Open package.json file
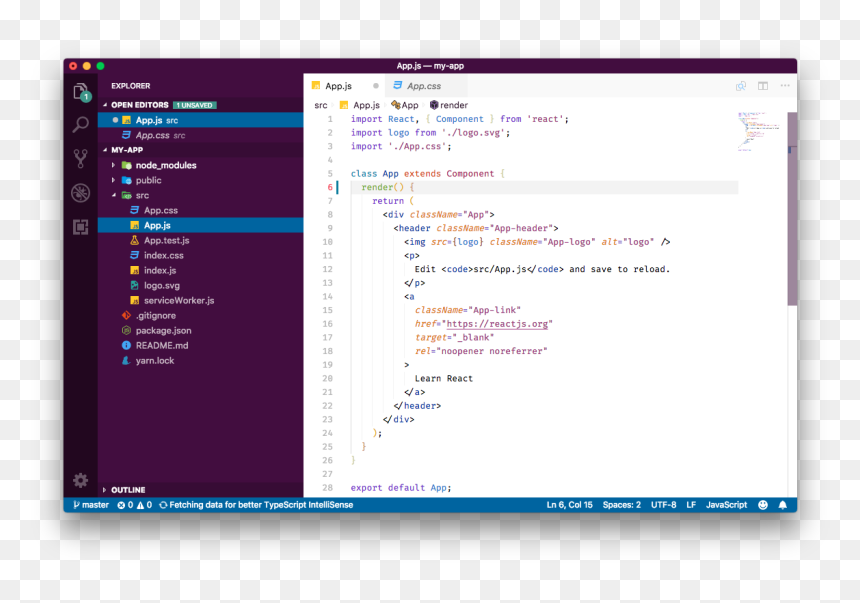 tap(201, 330)
